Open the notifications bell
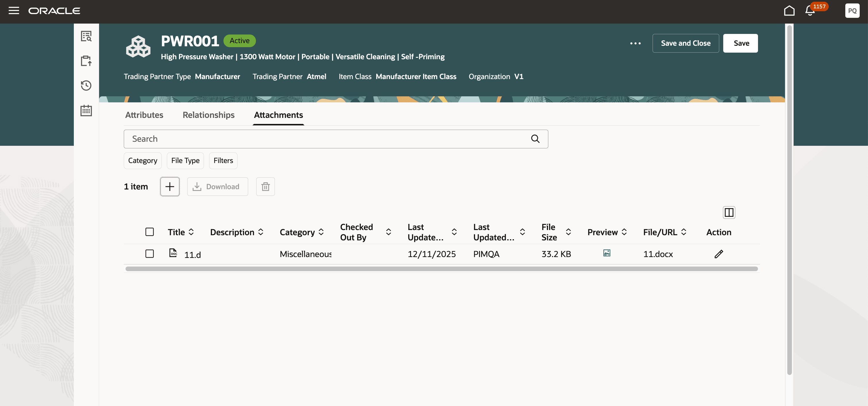The image size is (868, 406). pos(810,11)
